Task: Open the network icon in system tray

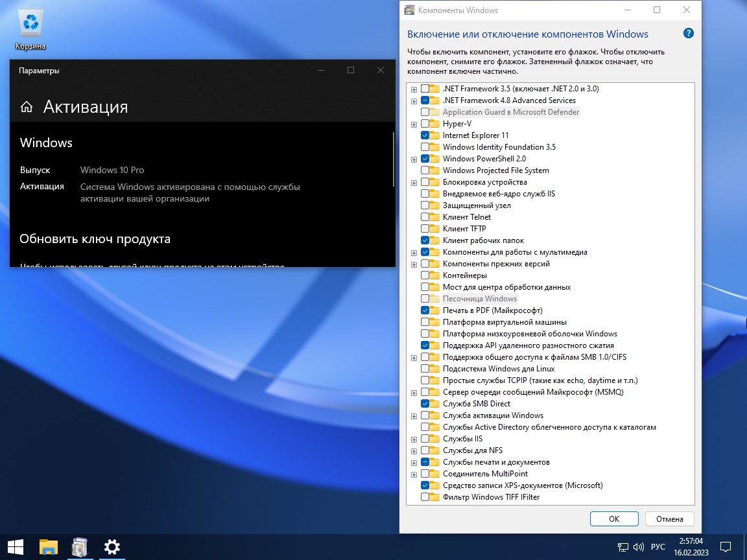Action: point(623,547)
